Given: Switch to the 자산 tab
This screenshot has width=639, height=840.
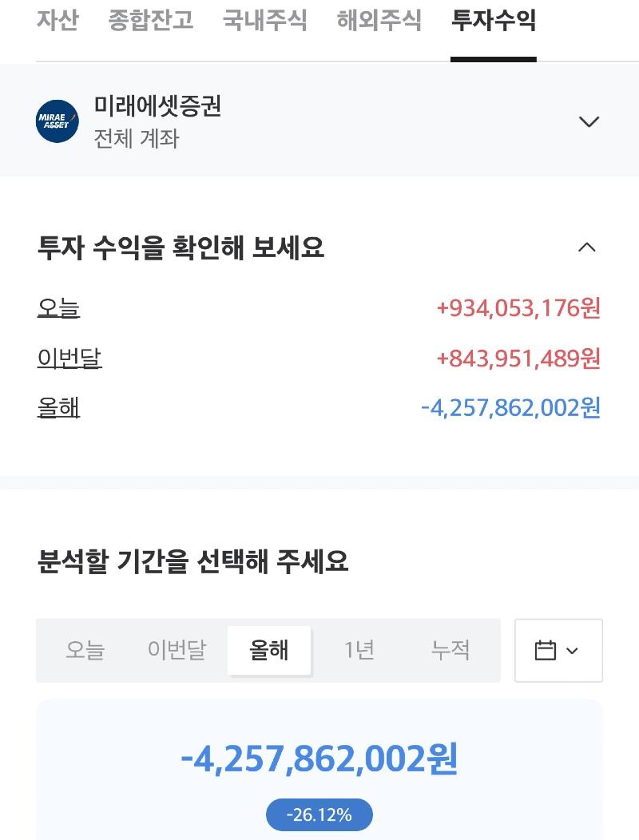Looking at the screenshot, I should click(58, 20).
